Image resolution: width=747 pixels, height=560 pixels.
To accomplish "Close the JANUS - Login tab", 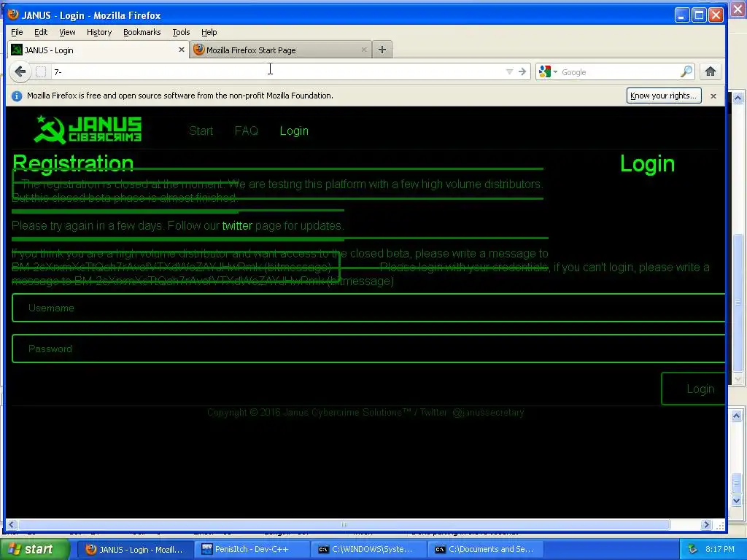I will (x=182, y=50).
